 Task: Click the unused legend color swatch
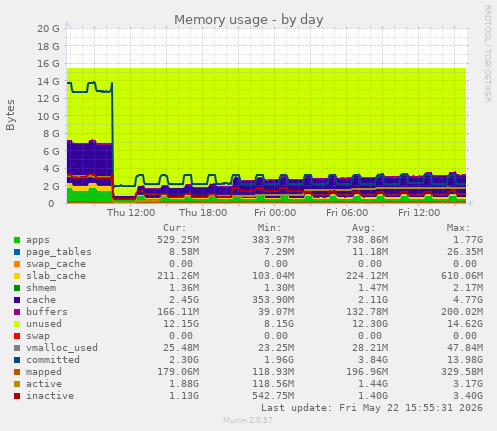coord(17,324)
